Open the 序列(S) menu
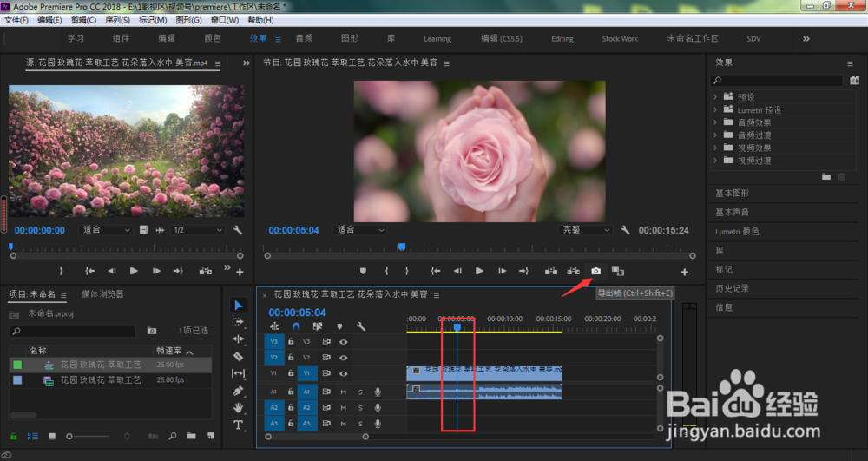This screenshot has width=868, height=461. (x=117, y=20)
